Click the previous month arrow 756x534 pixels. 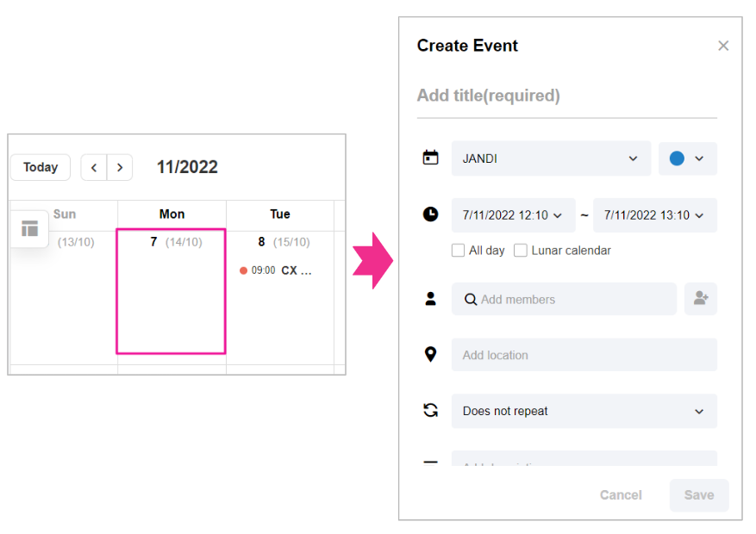94,167
